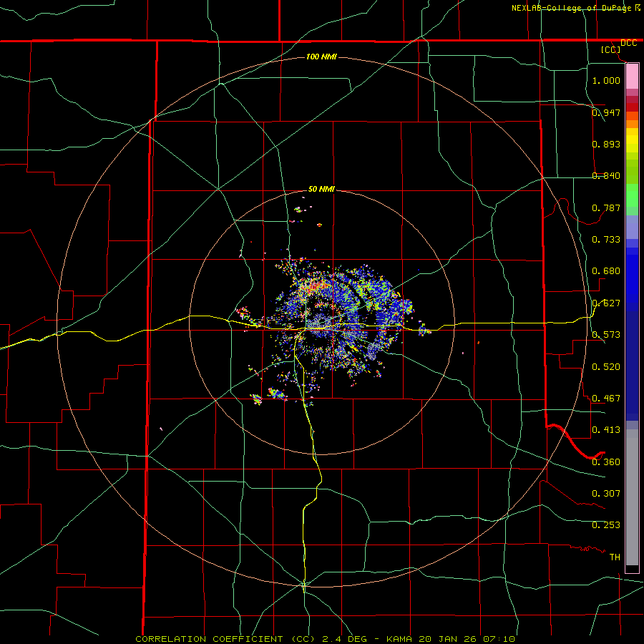Pick the periwinkle swatch near 0.733
This screenshot has height=644, width=644.
coord(632,228)
